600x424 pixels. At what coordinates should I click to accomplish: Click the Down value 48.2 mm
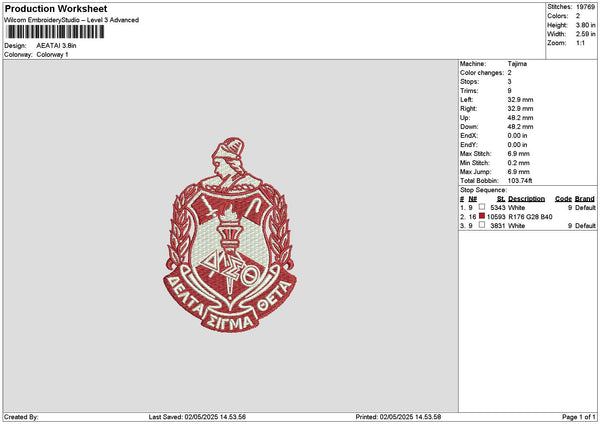(520, 127)
